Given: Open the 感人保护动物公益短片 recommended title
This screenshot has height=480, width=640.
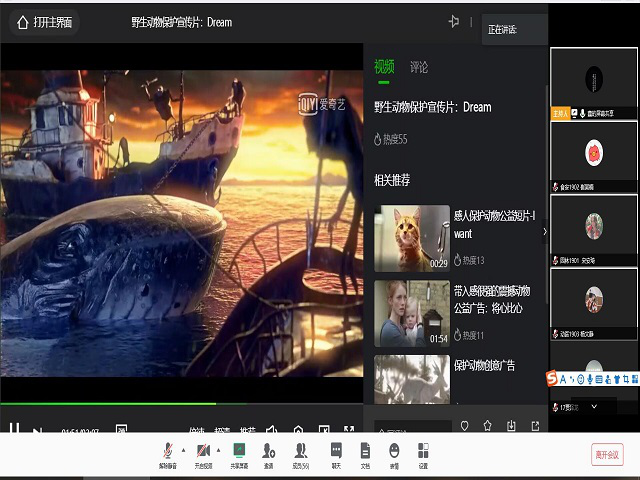Looking at the screenshot, I should 494,224.
